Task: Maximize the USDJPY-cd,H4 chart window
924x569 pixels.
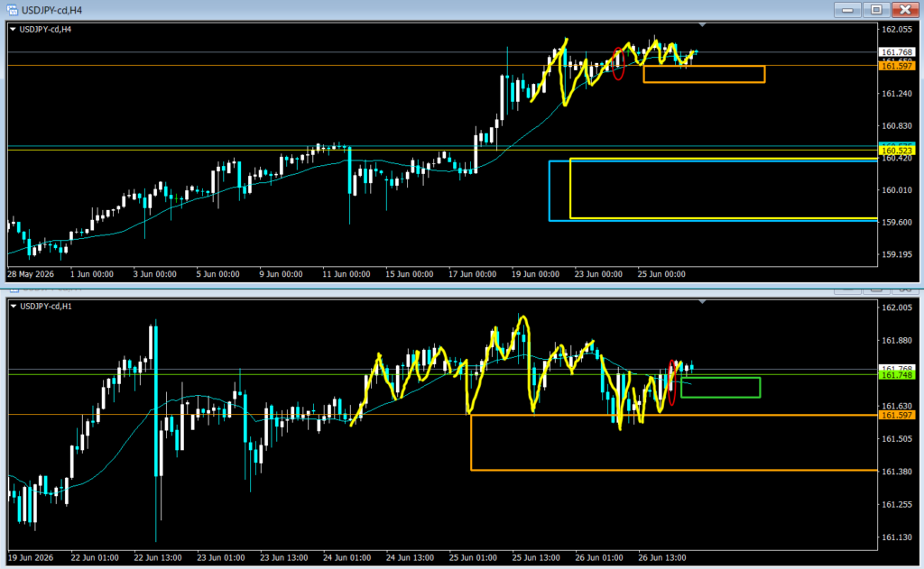Action: [x=876, y=9]
